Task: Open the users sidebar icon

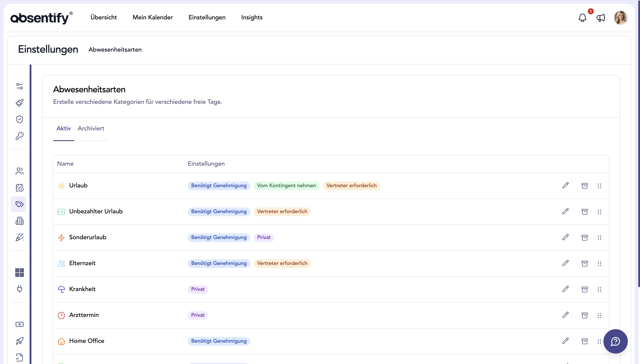Action: [20, 171]
